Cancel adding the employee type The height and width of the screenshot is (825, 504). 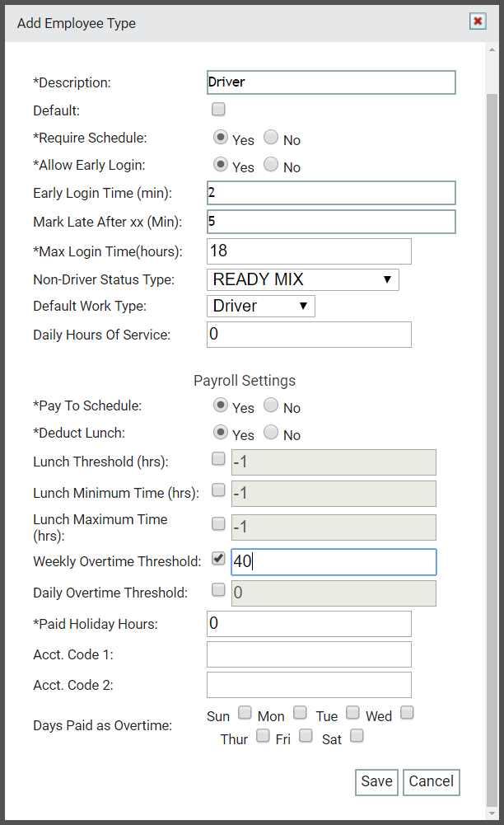click(431, 782)
